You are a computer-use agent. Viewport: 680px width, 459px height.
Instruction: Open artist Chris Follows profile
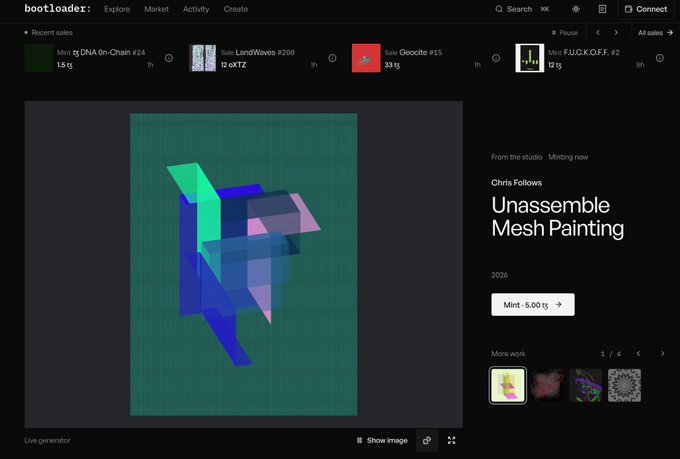[517, 183]
